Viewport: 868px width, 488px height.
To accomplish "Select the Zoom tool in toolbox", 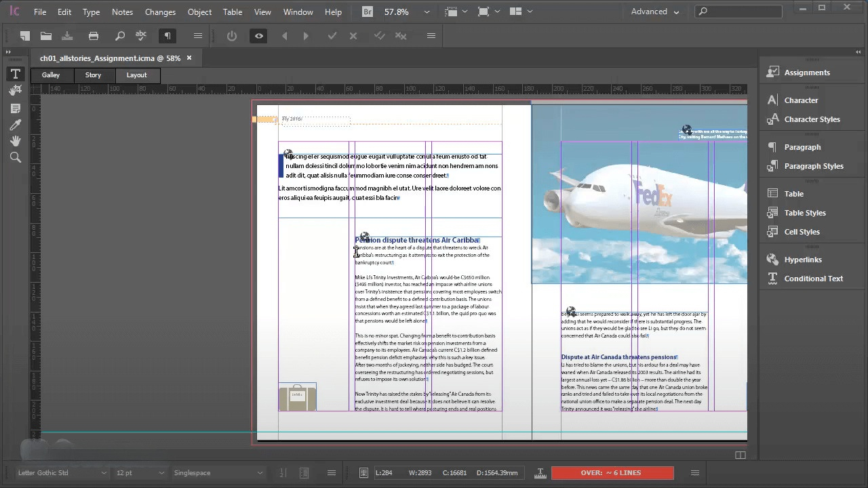I will coord(16,157).
